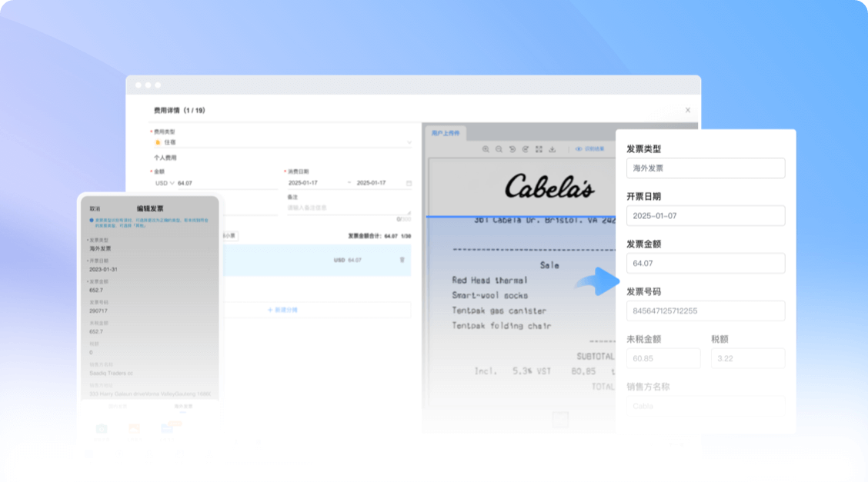Click the 发票金额 field showing 64.07
This screenshot has width=868, height=482.
[706, 264]
